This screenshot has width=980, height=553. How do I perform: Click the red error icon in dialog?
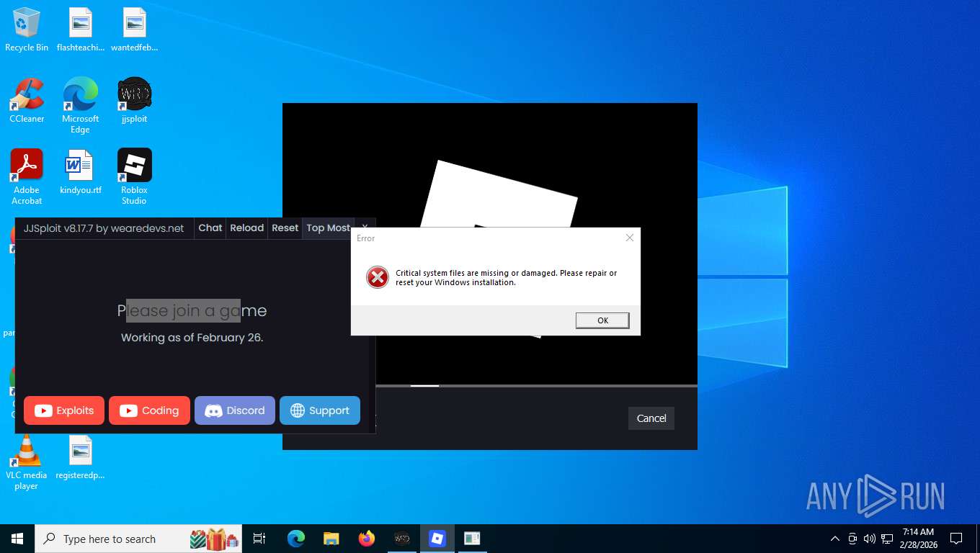click(377, 277)
